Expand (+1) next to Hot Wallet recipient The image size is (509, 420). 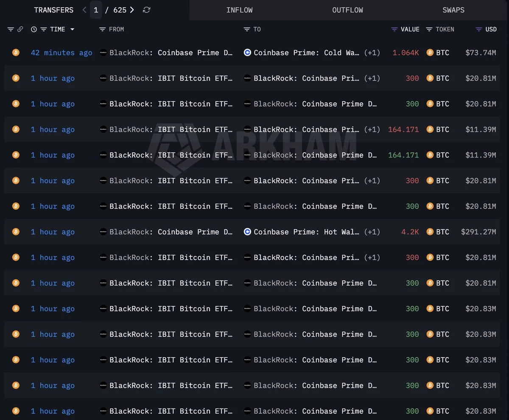(372, 232)
